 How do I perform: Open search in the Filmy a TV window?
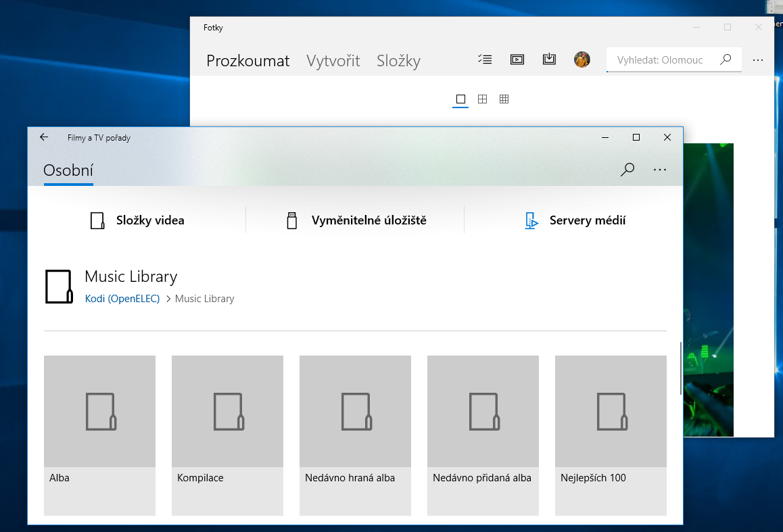tap(627, 170)
